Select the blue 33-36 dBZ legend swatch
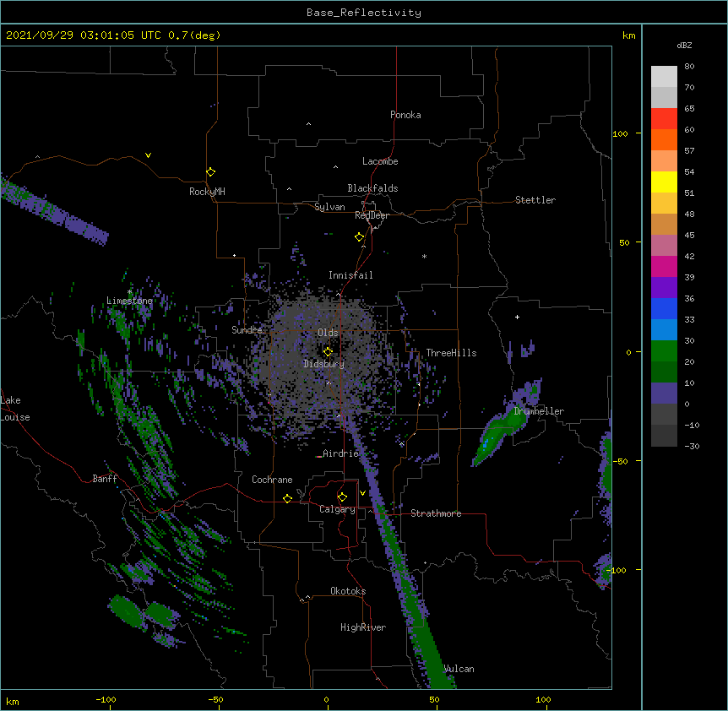This screenshot has width=728, height=711. pos(664,308)
